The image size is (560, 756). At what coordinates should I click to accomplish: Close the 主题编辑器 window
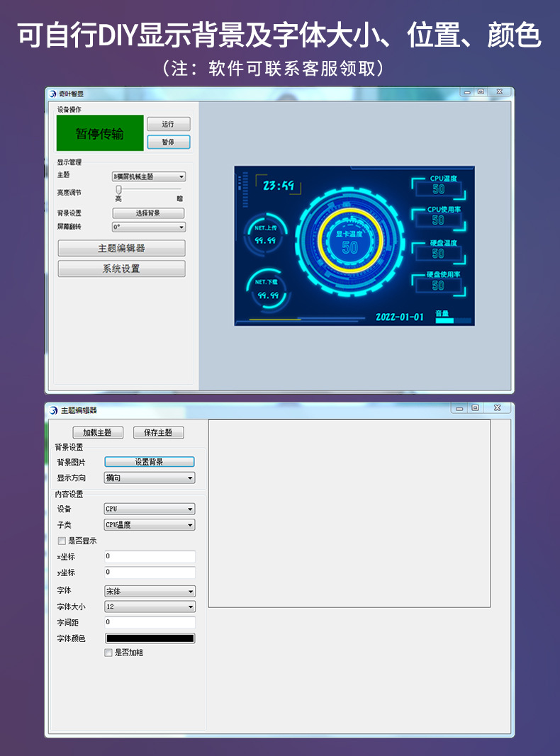coord(498,408)
